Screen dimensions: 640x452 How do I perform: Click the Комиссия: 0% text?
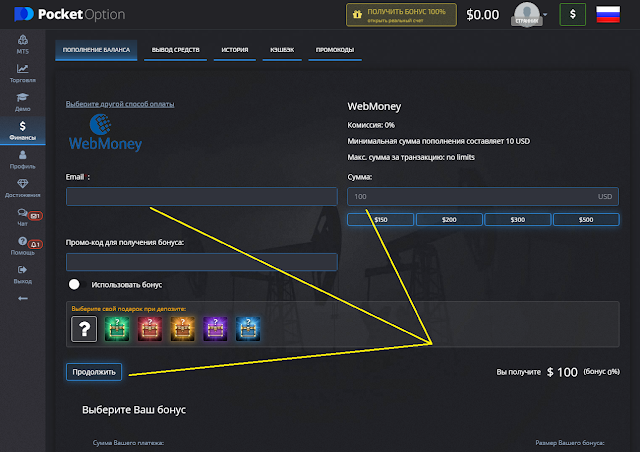coord(371,125)
